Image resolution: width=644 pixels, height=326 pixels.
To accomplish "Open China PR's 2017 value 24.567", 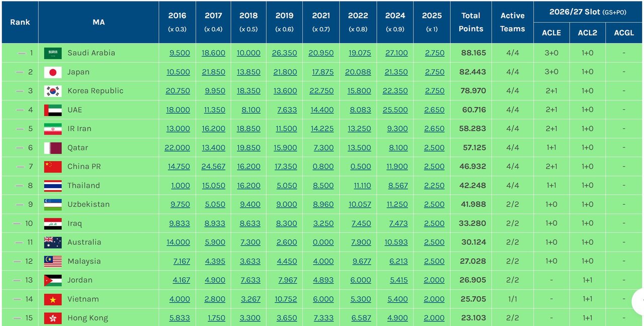I will point(213,167).
